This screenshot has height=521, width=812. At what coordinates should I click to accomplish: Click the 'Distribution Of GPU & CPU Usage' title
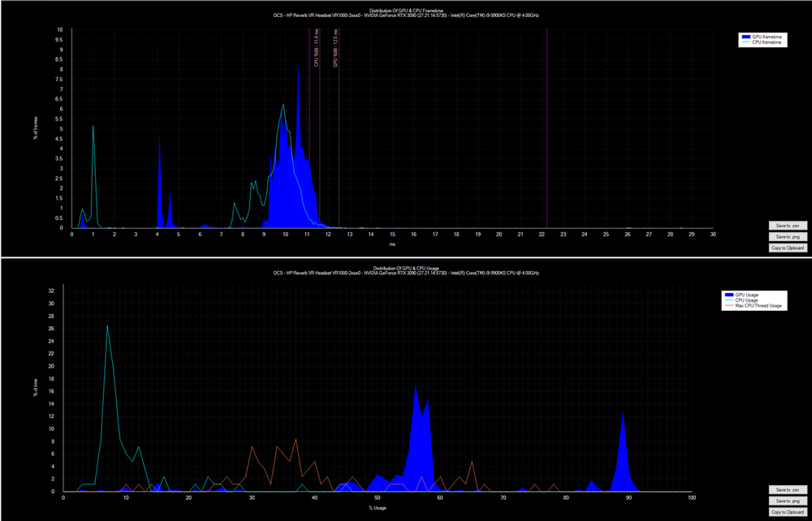[x=406, y=268]
